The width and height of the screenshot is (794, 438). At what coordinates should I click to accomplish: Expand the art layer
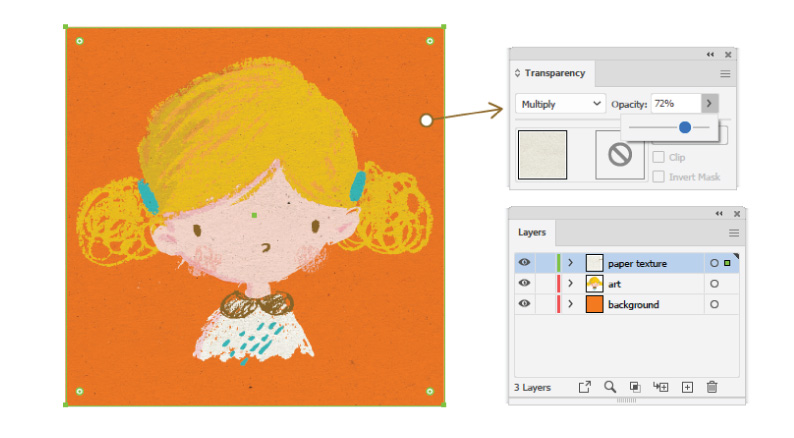click(x=570, y=284)
